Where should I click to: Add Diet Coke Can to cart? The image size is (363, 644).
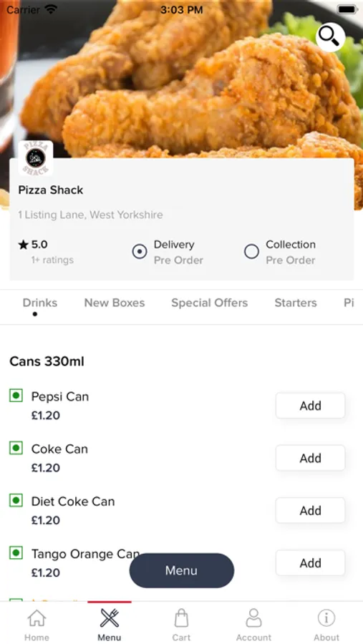coord(311,510)
